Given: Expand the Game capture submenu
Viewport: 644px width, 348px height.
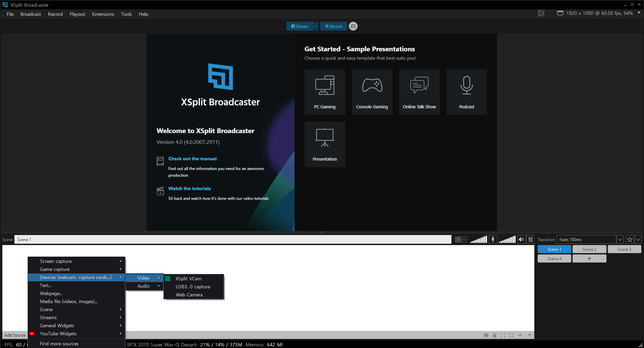Looking at the screenshot, I should 76,269.
